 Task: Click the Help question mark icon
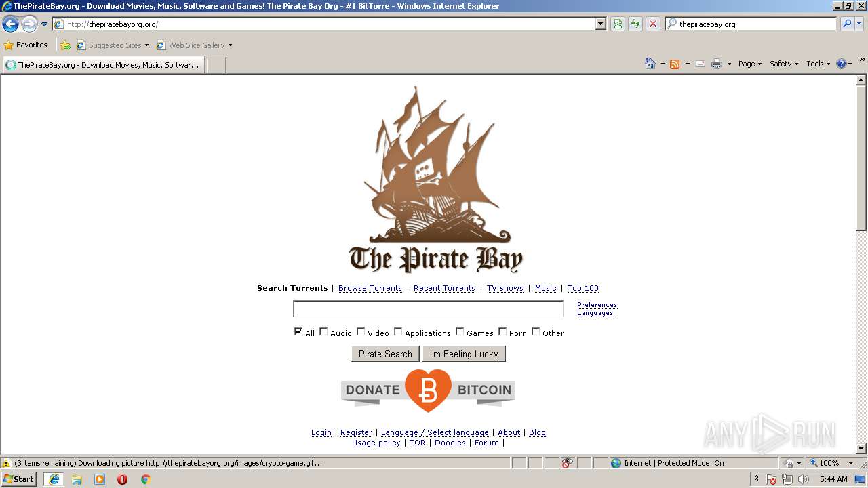click(842, 64)
